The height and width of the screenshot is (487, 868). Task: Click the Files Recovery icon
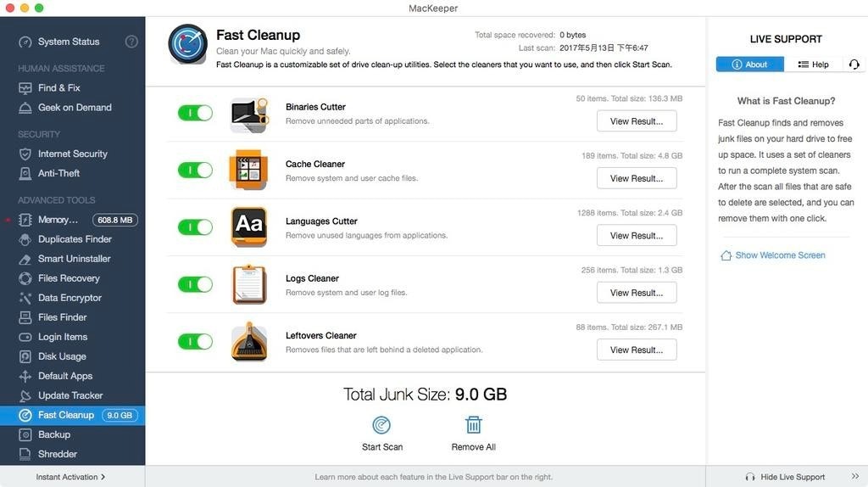pyautogui.click(x=25, y=278)
